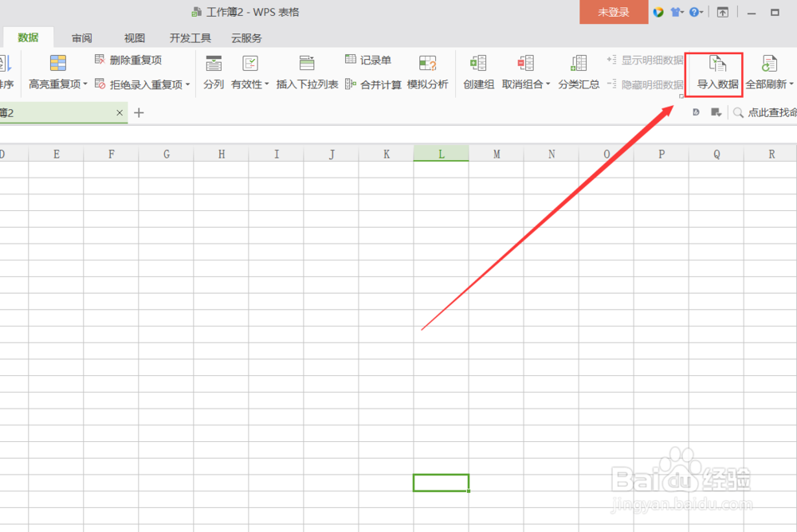The image size is (797, 532).
Task: Open What-If Analysis (模拟分析)
Action: tap(427, 73)
